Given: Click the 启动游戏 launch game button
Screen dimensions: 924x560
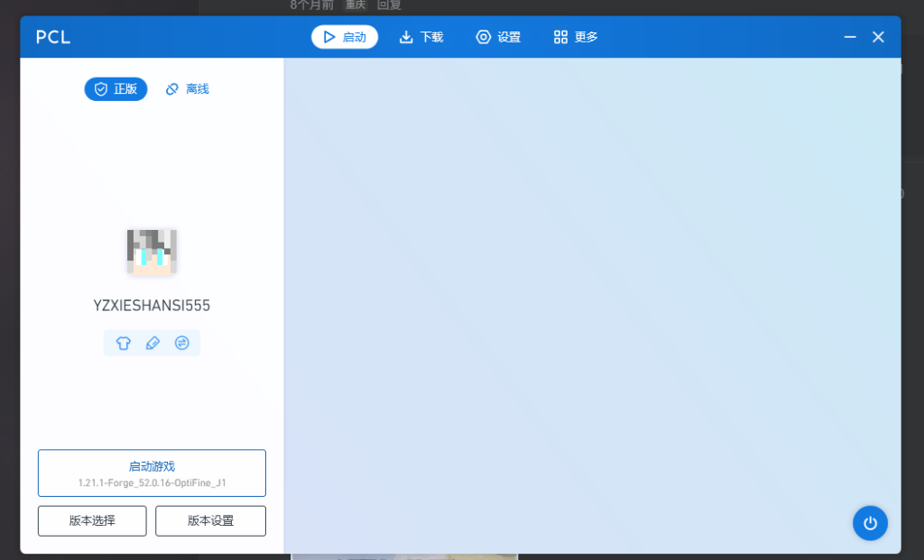Looking at the screenshot, I should pyautogui.click(x=152, y=473).
